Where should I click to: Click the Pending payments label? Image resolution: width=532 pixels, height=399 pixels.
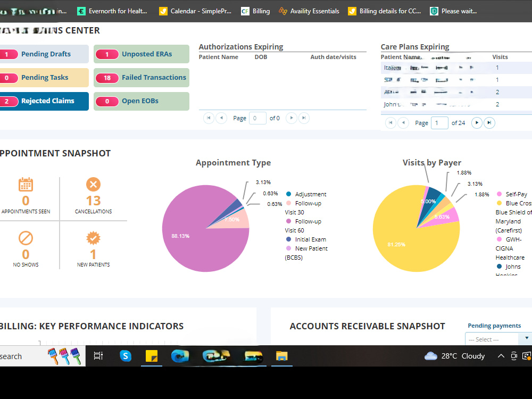(494, 326)
